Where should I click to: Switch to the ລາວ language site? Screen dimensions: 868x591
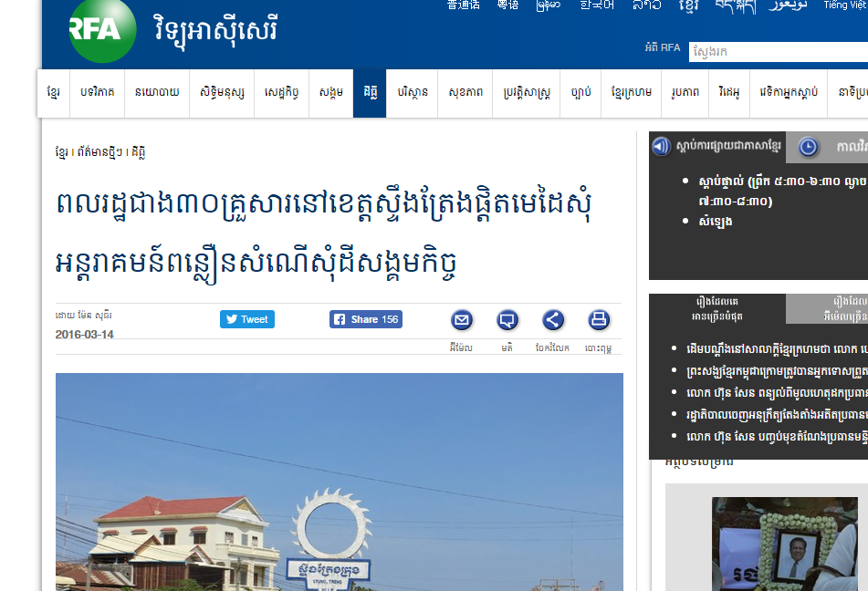click(647, 5)
